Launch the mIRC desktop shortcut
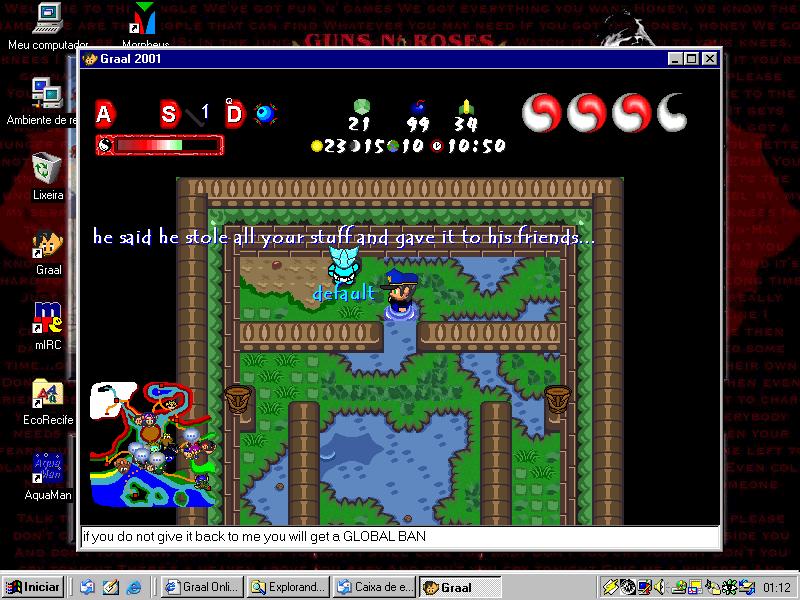The width and height of the screenshot is (800, 600). (47, 317)
